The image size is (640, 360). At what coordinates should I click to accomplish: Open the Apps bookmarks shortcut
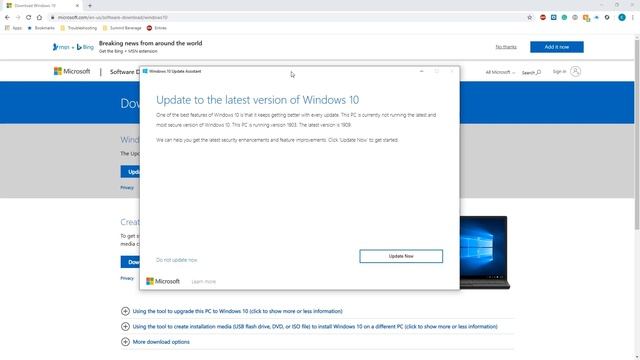pyautogui.click(x=13, y=28)
